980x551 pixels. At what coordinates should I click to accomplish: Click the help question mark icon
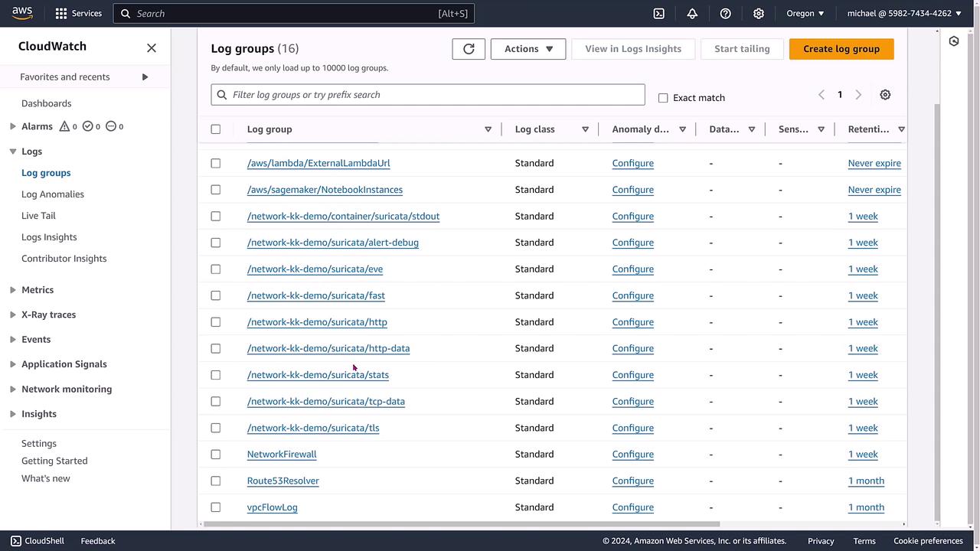[725, 13]
